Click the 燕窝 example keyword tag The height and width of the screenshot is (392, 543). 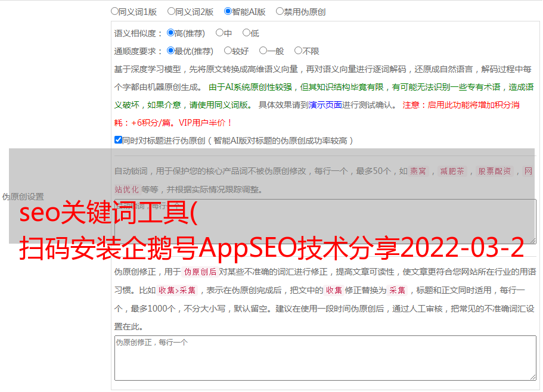point(418,171)
